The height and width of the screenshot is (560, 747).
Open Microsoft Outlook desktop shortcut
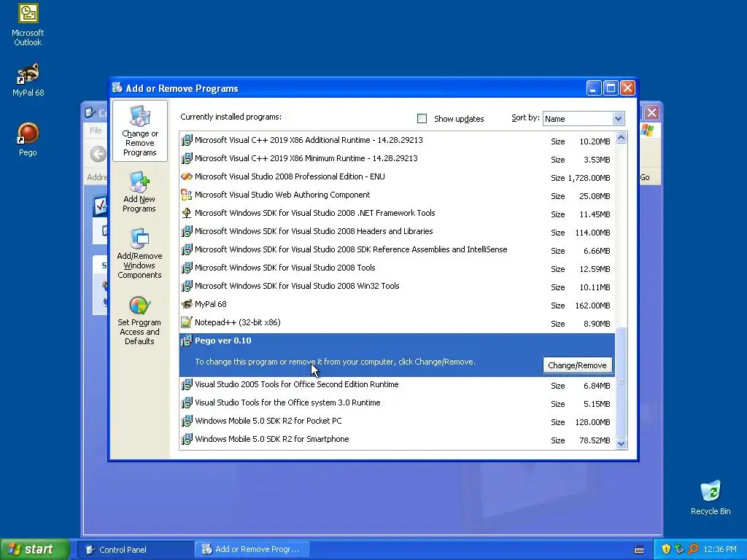click(x=28, y=25)
